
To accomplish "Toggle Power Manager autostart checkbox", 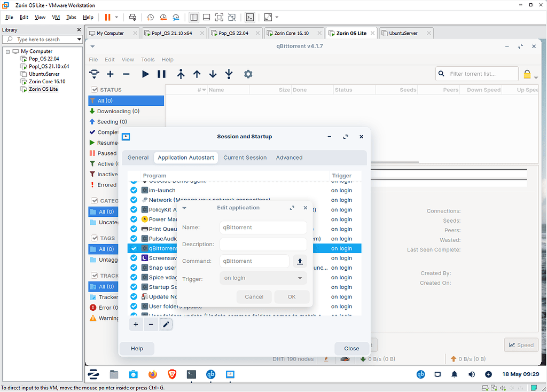I will tap(134, 219).
